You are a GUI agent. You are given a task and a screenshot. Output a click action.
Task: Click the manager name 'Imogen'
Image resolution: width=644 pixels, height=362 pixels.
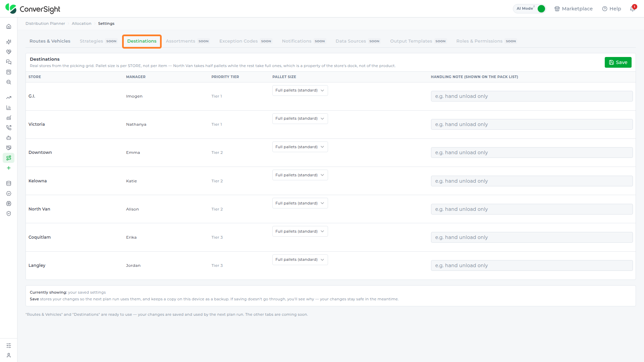click(x=134, y=96)
